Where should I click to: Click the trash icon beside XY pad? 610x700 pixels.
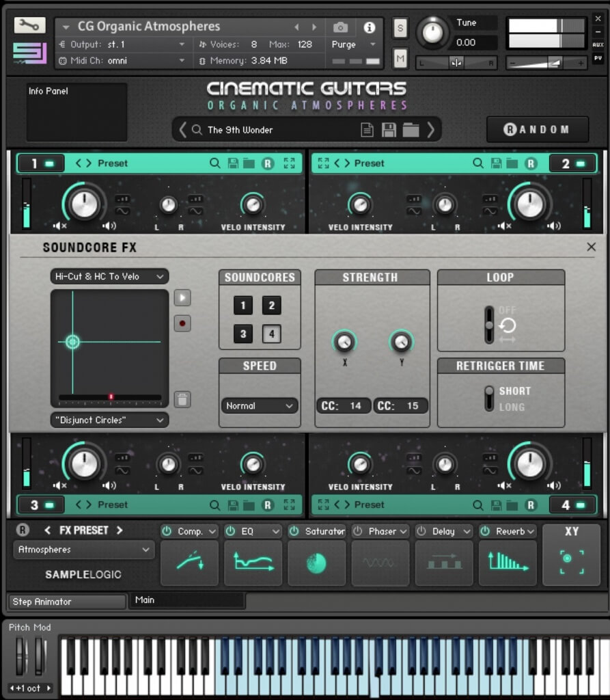tap(182, 399)
